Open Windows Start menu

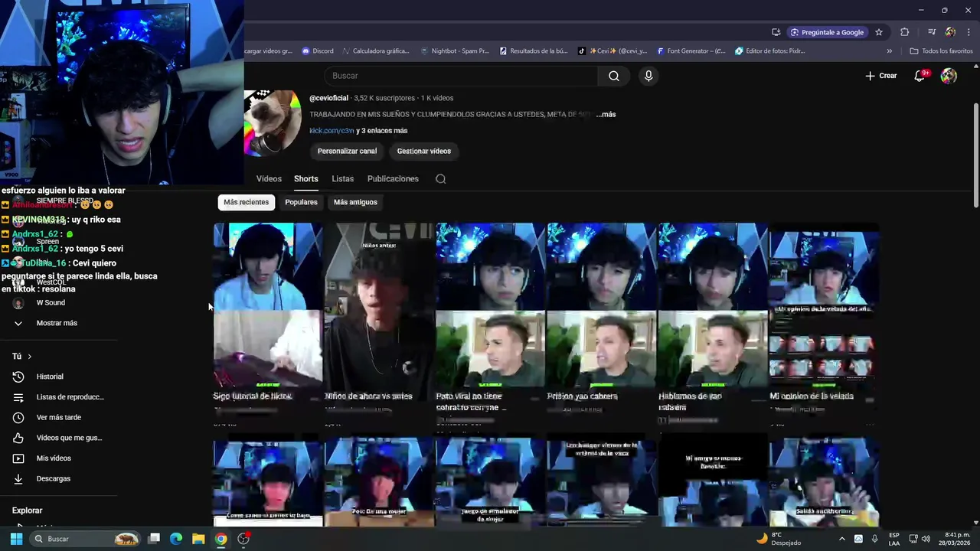click(x=16, y=539)
